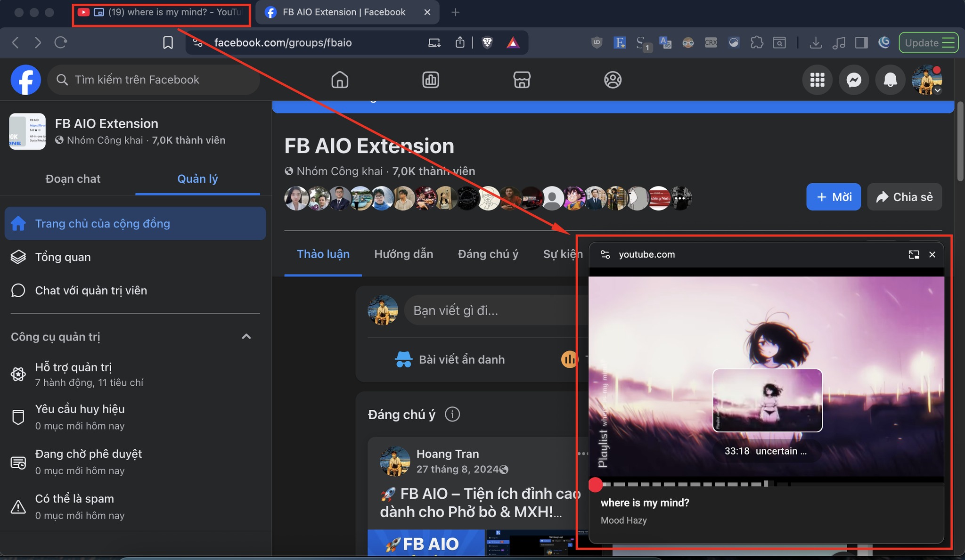Click the YouTube mini player progress bar
Viewport: 965px width, 560px height.
(x=766, y=484)
